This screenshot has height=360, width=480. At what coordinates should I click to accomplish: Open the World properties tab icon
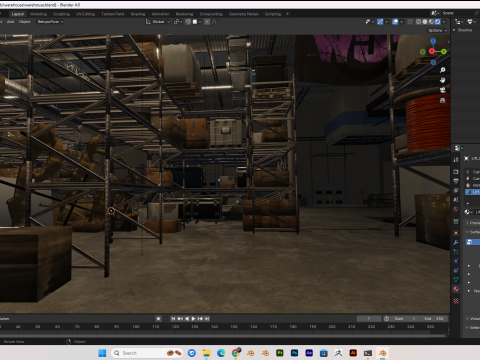point(456,209)
